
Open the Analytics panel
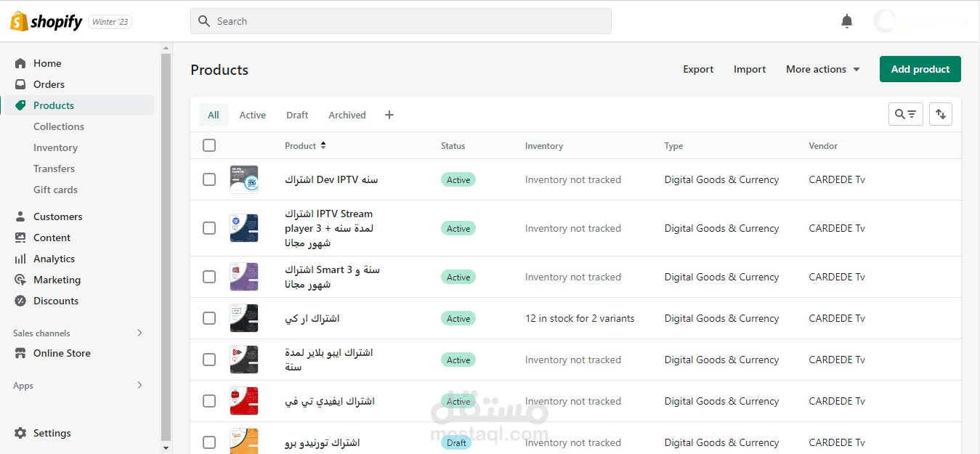coord(54,258)
